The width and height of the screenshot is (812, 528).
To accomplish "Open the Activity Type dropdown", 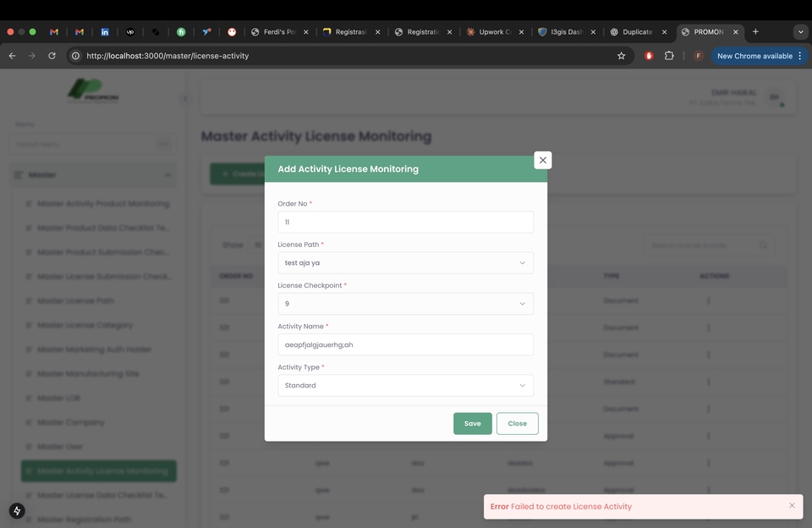I will coord(405,385).
